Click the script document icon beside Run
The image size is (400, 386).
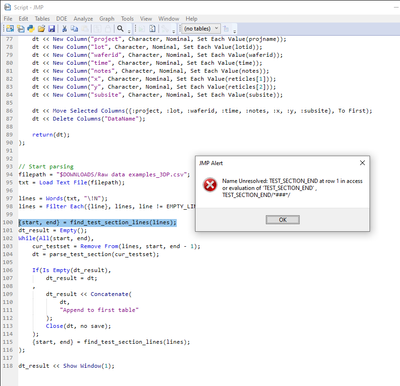(x=152, y=29)
